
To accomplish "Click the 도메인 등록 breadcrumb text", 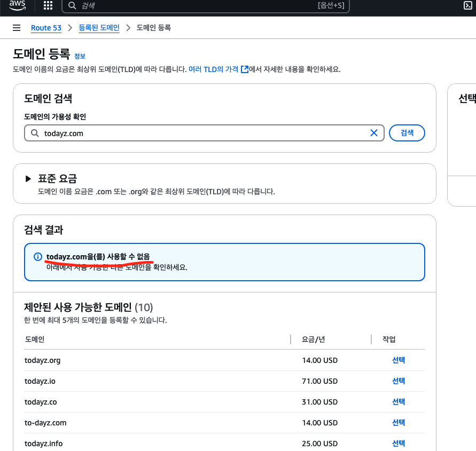I will [x=154, y=28].
